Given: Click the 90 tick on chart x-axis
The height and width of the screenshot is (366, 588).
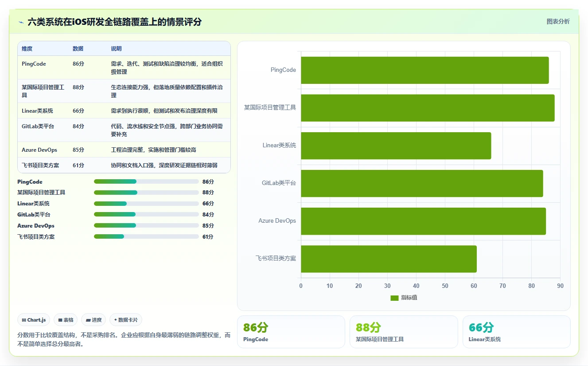Looking at the screenshot, I should click(560, 286).
